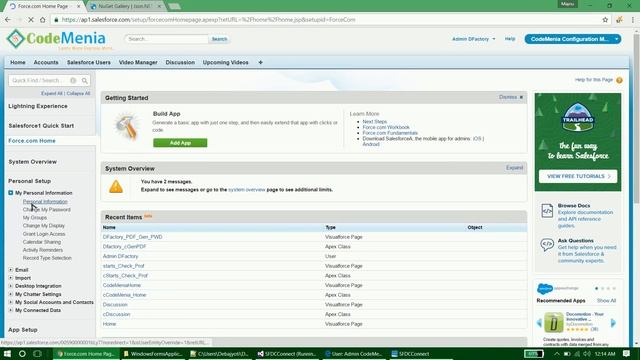The height and width of the screenshot is (360, 640).
Task: Open the system overview link
Action: tap(247, 190)
